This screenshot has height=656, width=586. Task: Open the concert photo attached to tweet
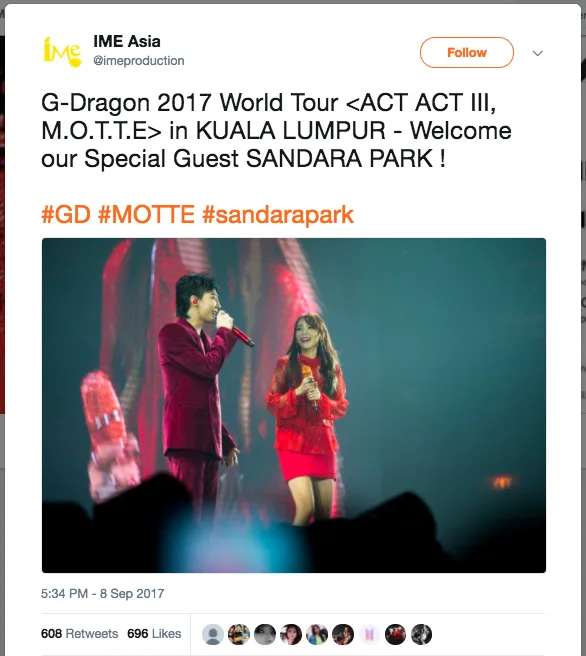[294, 405]
